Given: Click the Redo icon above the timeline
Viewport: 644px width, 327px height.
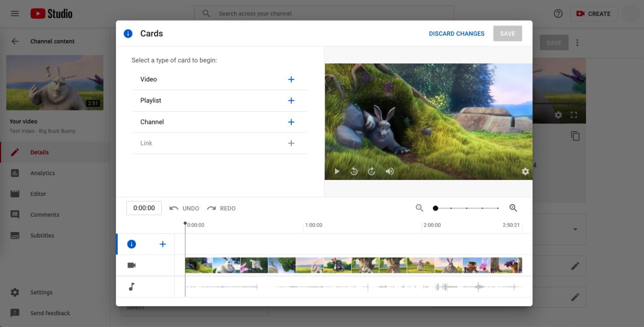Looking at the screenshot, I should tap(211, 208).
